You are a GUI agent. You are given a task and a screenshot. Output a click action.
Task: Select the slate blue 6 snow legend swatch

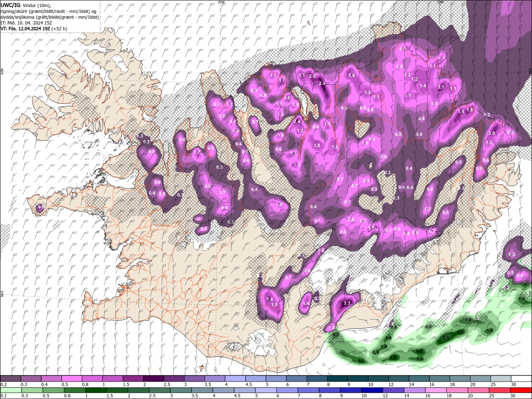point(297,379)
